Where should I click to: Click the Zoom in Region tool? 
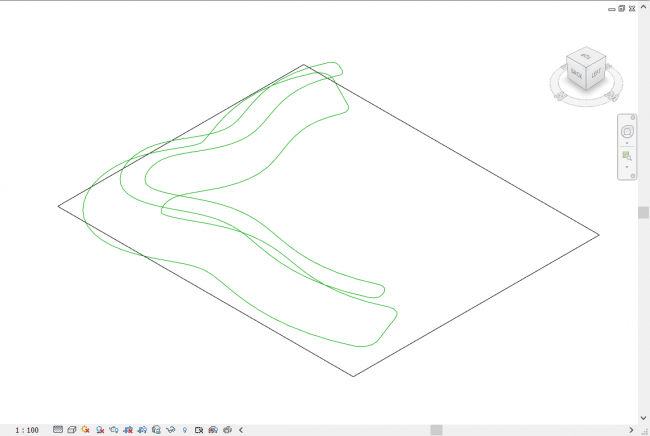click(x=628, y=156)
